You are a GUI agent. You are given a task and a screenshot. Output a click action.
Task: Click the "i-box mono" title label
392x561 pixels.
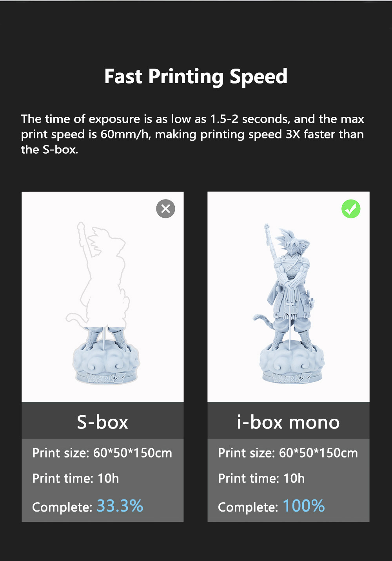(x=288, y=422)
